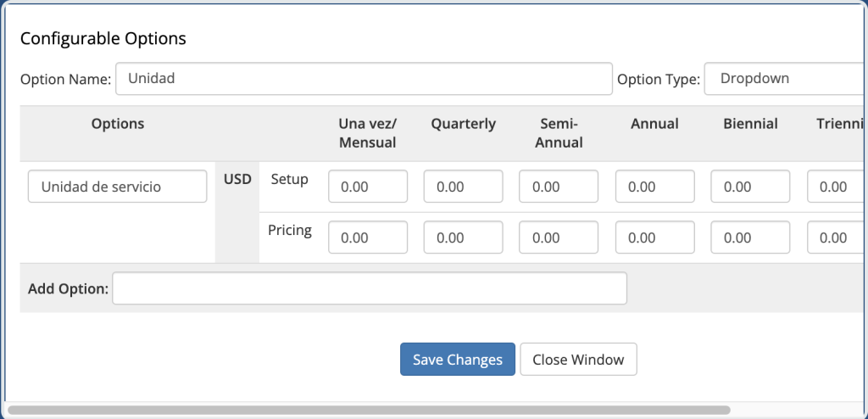This screenshot has width=868, height=419.
Task: Select Pricing field under Semi-Annual
Action: click(x=559, y=237)
